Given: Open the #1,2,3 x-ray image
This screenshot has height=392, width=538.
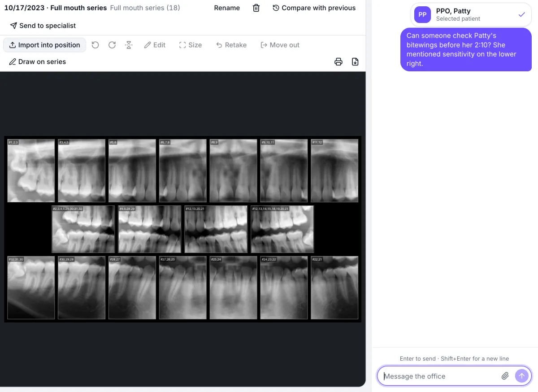Looking at the screenshot, I should coord(31,170).
